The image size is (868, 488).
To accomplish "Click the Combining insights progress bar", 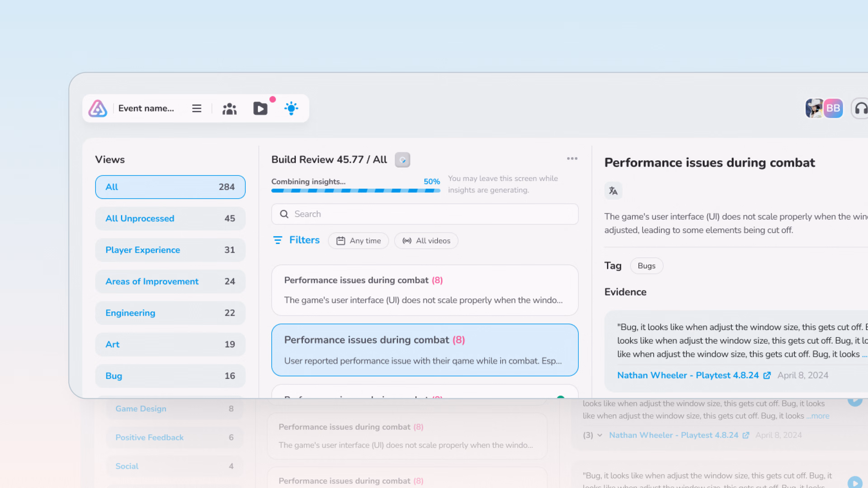I will pyautogui.click(x=356, y=191).
